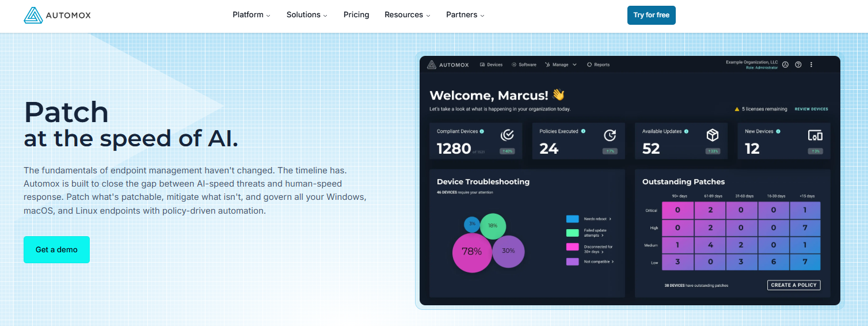
Task: Click the package box icon on Available Updates card
Action: point(713,135)
